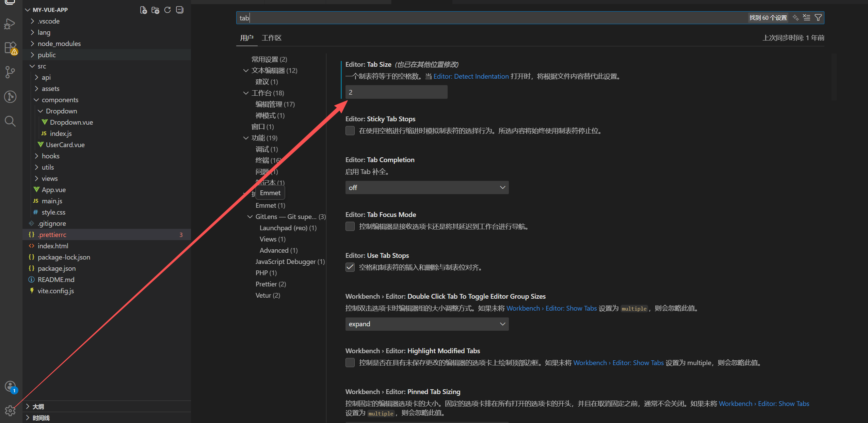This screenshot has width=868, height=423.
Task: Click the settings filter funnel icon
Action: coord(818,18)
